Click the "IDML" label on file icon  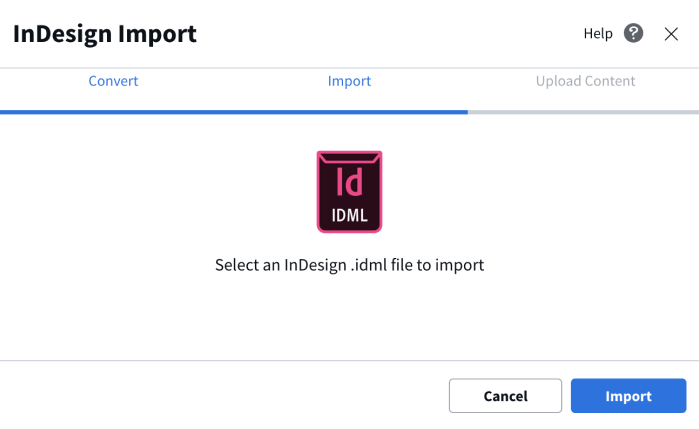tap(349, 215)
